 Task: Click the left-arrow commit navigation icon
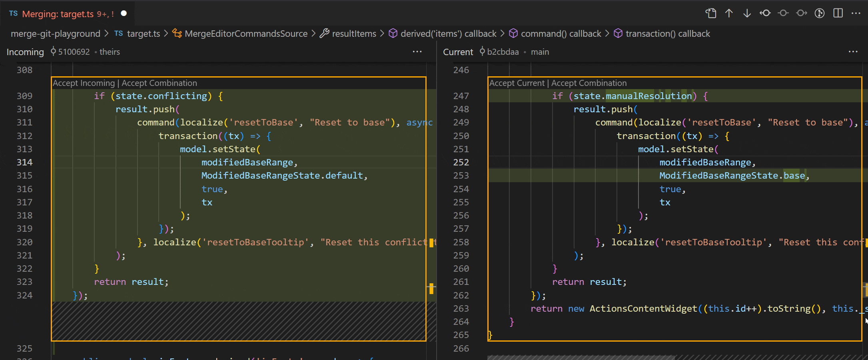[x=765, y=13]
